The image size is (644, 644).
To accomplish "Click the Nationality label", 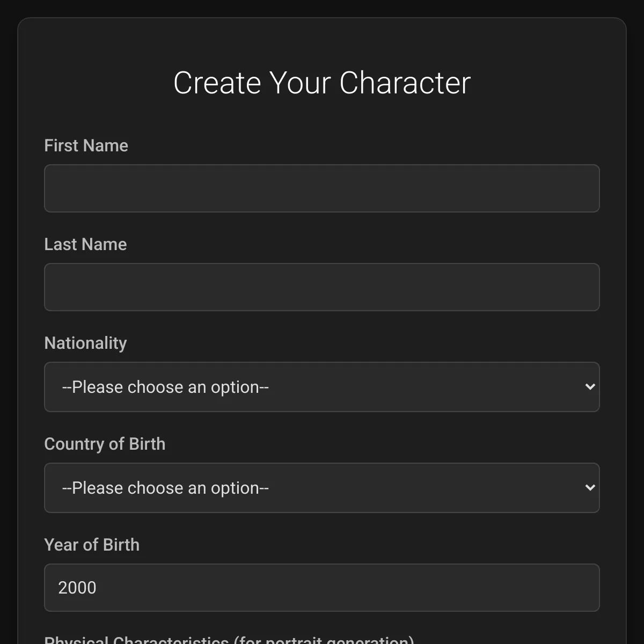I will [85, 343].
